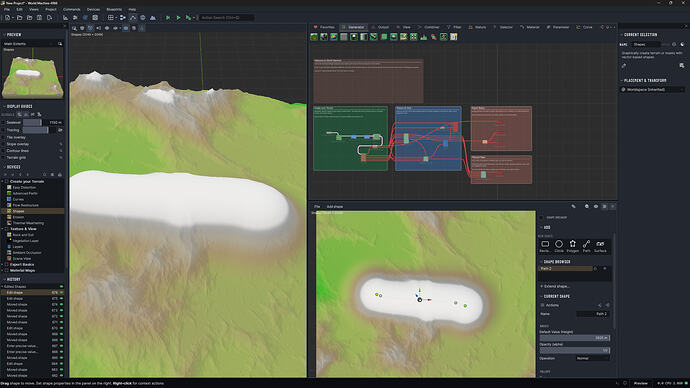Select the Erosion device in the list

[18, 217]
